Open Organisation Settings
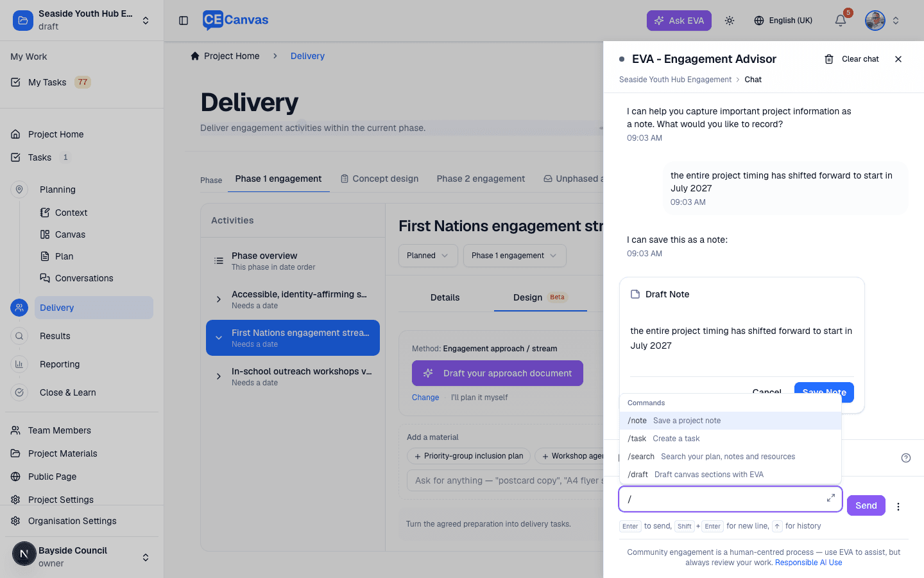This screenshot has width=924, height=578. pos(73,521)
